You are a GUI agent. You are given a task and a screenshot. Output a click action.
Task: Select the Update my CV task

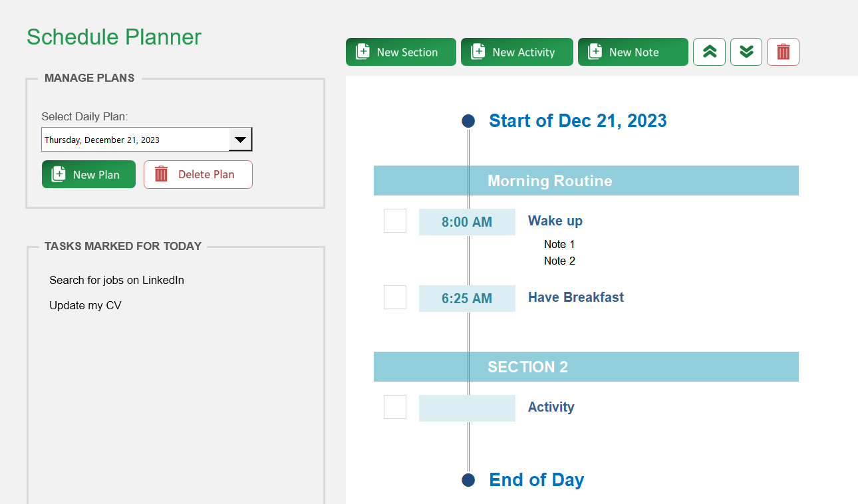tap(86, 305)
